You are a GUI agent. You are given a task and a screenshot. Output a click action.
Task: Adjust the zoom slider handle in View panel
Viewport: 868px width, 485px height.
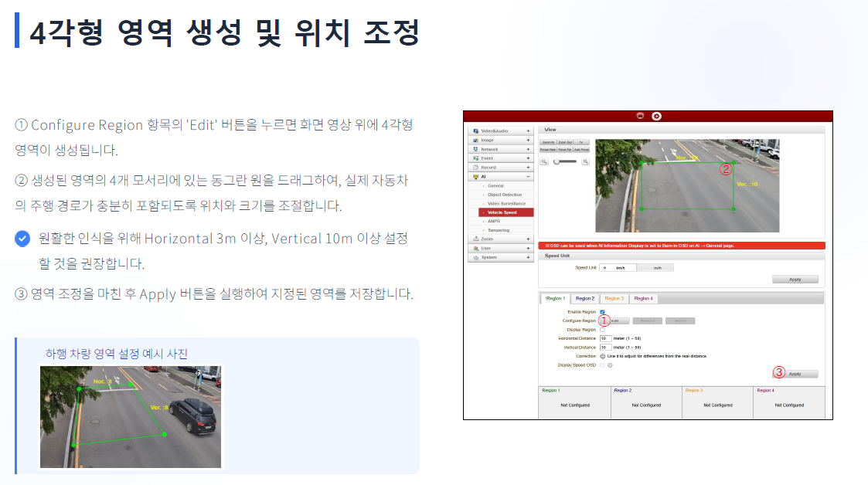tap(557, 161)
